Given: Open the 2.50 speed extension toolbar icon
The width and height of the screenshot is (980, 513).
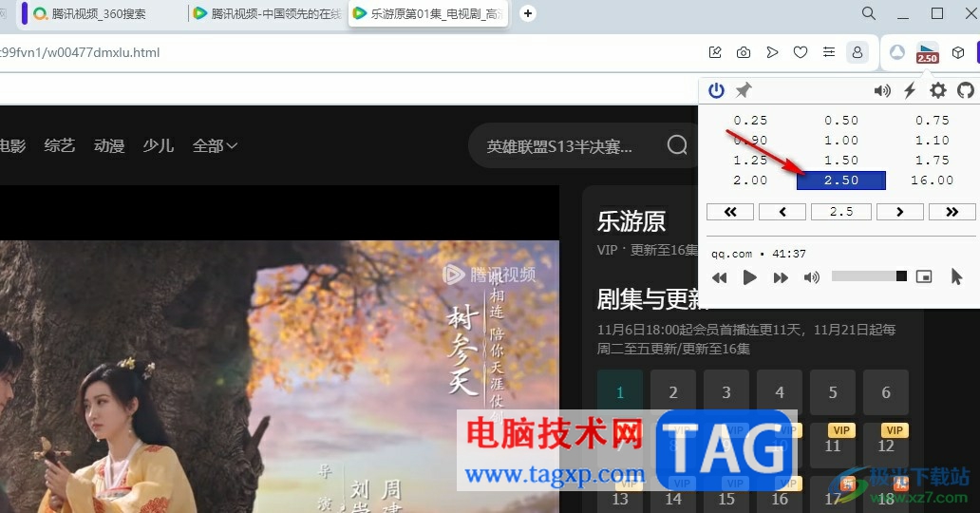Looking at the screenshot, I should click(x=927, y=53).
